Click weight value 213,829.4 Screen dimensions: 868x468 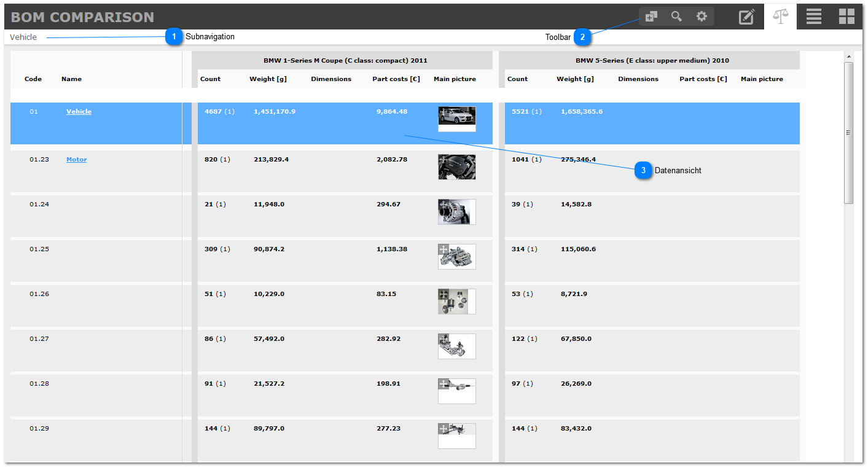coord(271,159)
